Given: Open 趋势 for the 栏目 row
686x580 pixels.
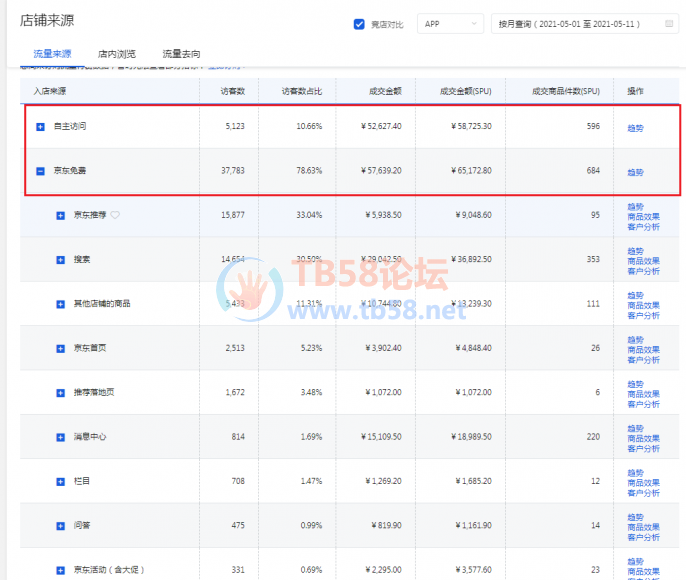Looking at the screenshot, I should [x=635, y=473].
